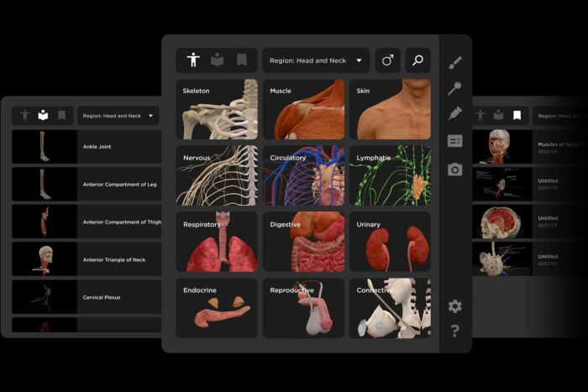Open Region dropdown in left panel
Viewport: 588px width, 392px height.
click(118, 115)
